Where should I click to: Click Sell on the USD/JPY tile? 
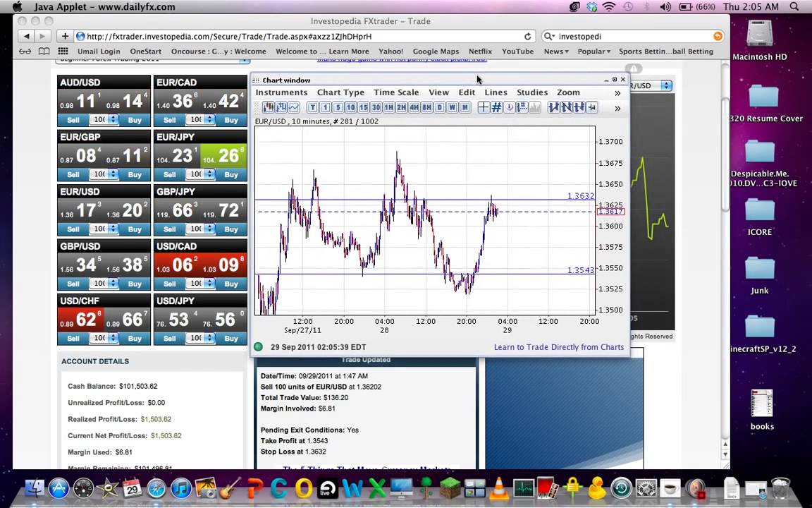click(169, 339)
